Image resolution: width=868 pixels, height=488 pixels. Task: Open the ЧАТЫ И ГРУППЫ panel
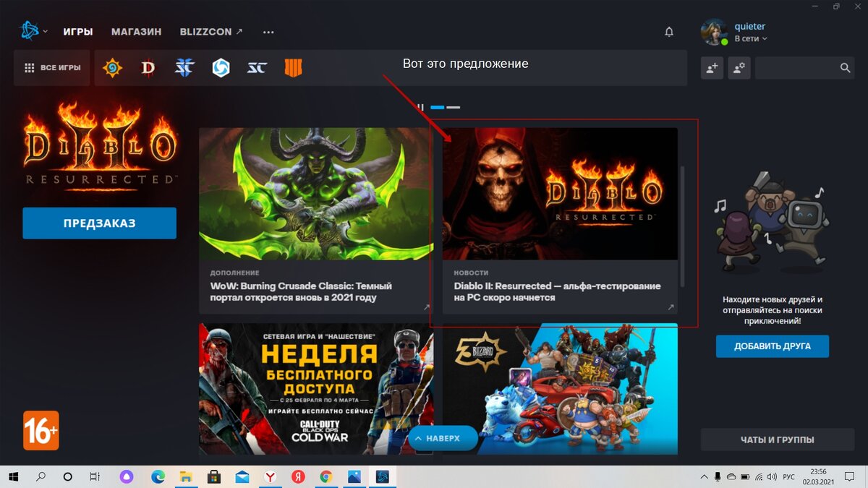[777, 440]
